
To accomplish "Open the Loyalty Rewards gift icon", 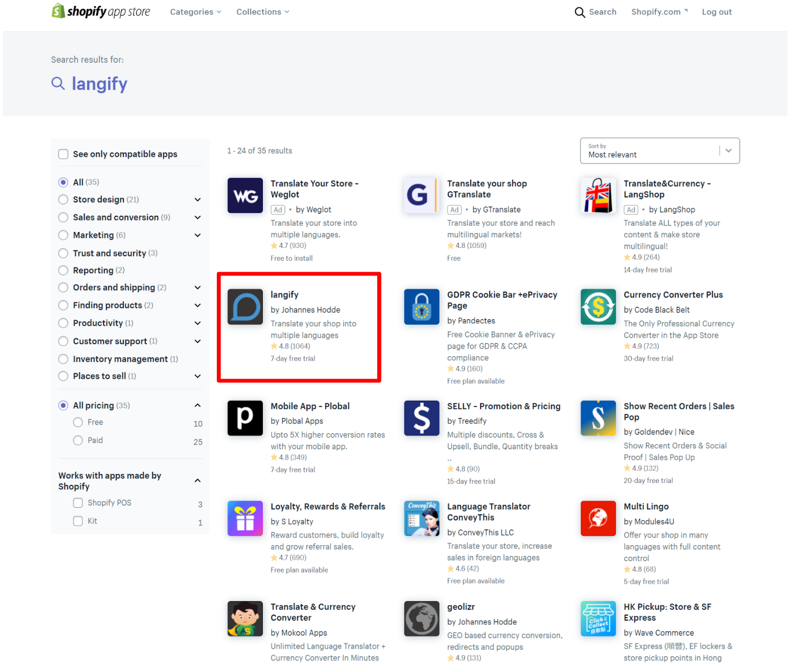I will (245, 519).
